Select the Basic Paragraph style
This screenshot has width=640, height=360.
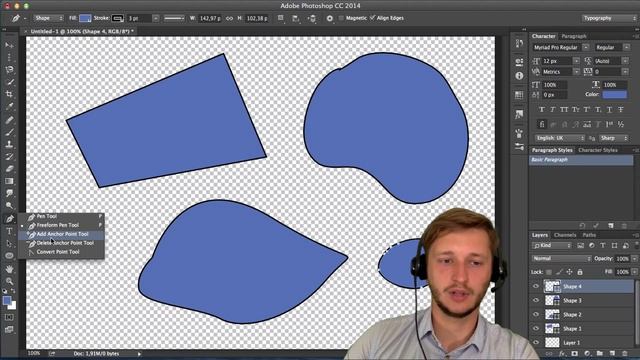pyautogui.click(x=581, y=160)
